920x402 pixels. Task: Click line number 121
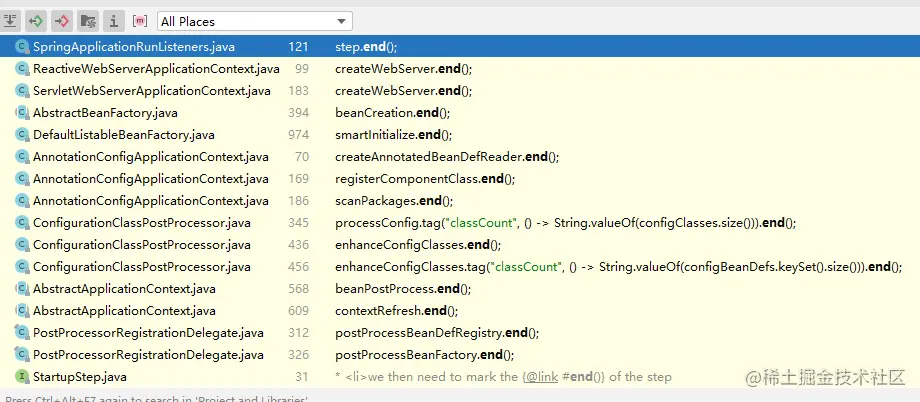tap(299, 47)
